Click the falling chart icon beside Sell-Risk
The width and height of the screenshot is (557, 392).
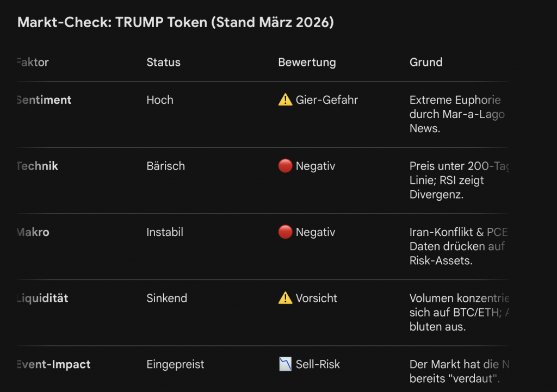pos(285,365)
